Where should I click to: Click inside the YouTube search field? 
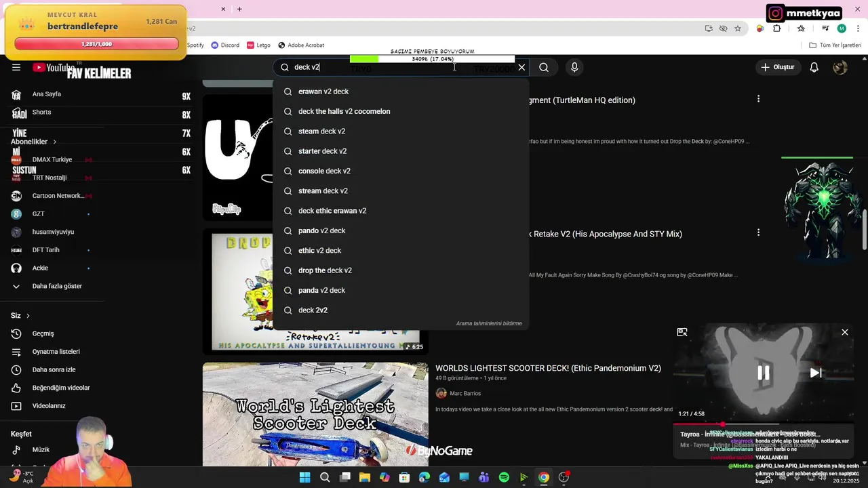[x=400, y=67]
